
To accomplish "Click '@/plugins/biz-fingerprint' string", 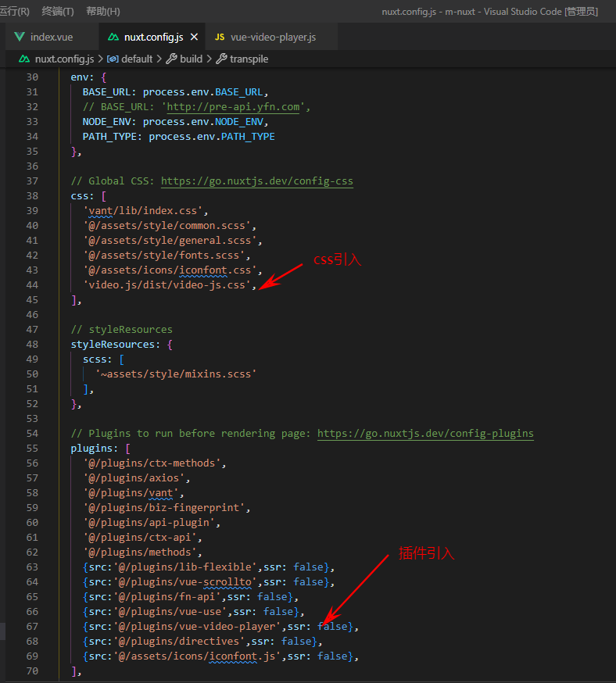I will click(x=164, y=508).
